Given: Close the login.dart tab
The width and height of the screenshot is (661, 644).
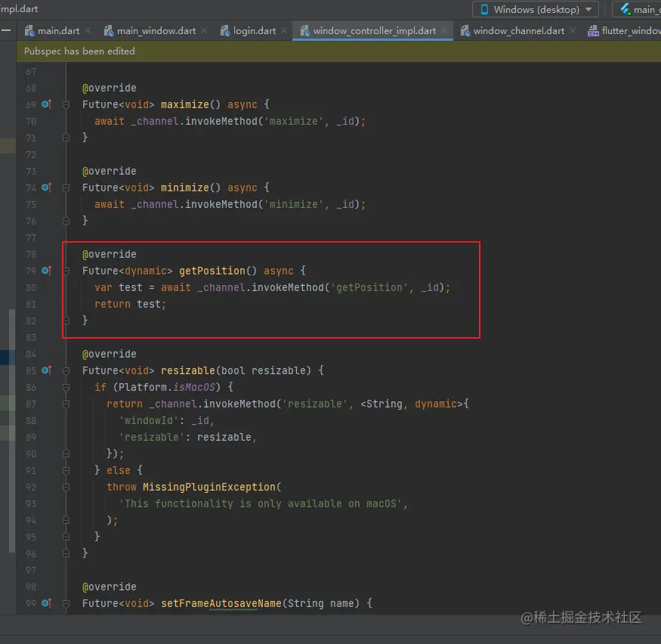Looking at the screenshot, I should (284, 30).
